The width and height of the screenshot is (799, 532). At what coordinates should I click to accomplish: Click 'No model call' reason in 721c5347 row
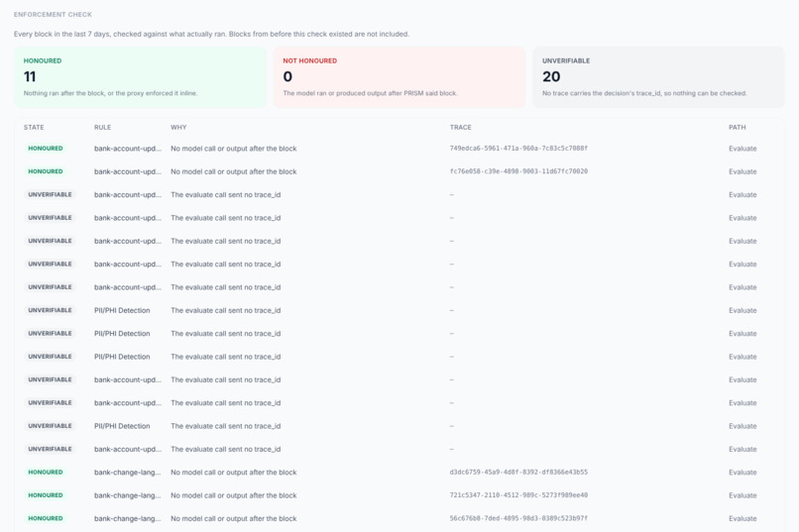233,495
